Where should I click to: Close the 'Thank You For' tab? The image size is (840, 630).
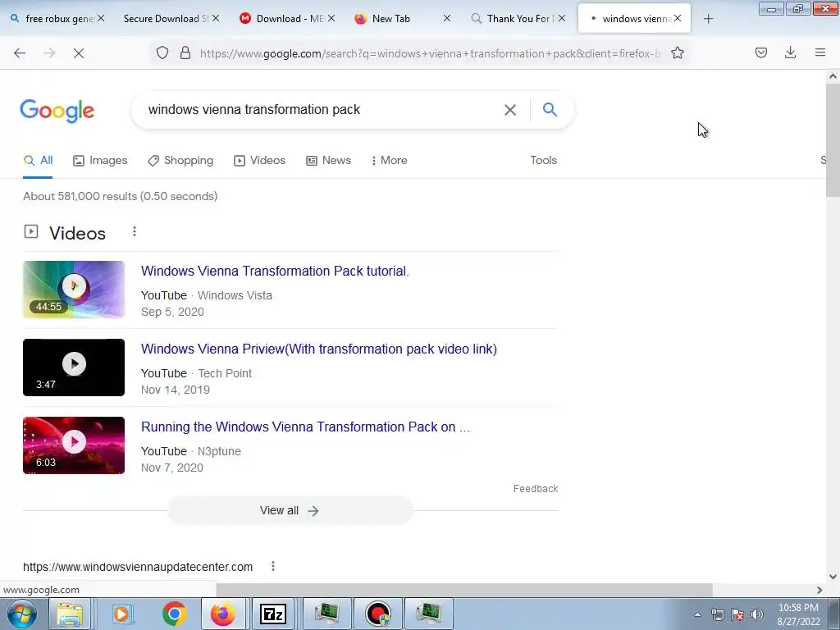[561, 18]
